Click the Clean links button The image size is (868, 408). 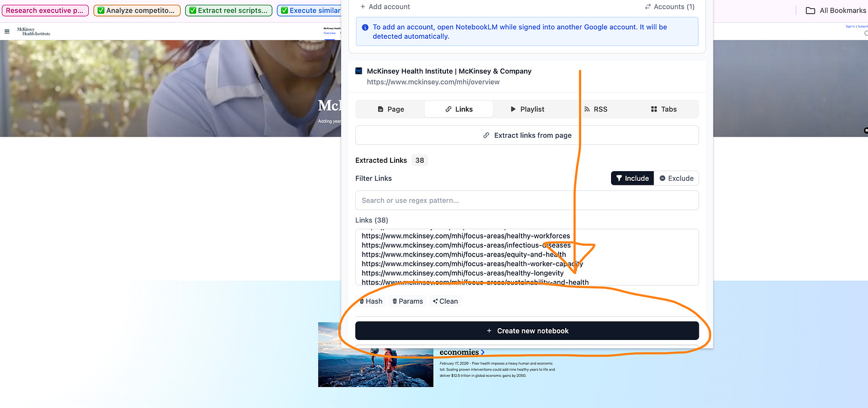pyautogui.click(x=445, y=301)
